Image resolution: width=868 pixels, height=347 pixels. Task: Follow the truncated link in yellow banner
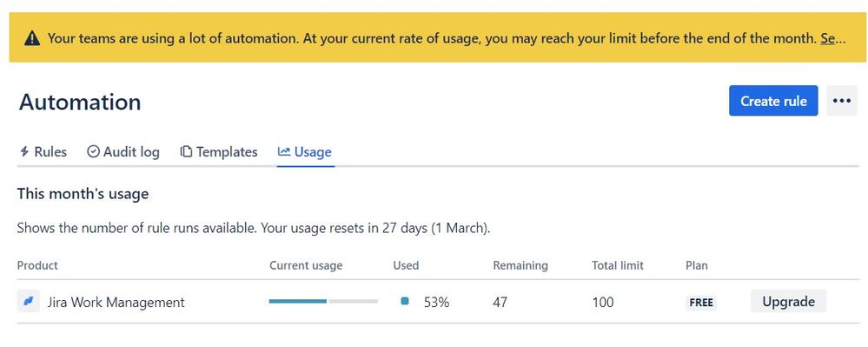coord(832,38)
